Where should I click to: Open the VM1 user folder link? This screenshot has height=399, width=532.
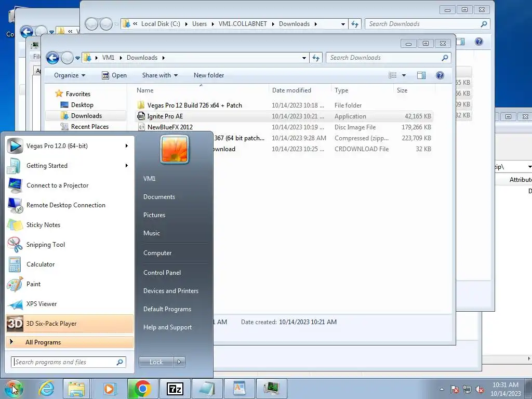[x=149, y=179]
